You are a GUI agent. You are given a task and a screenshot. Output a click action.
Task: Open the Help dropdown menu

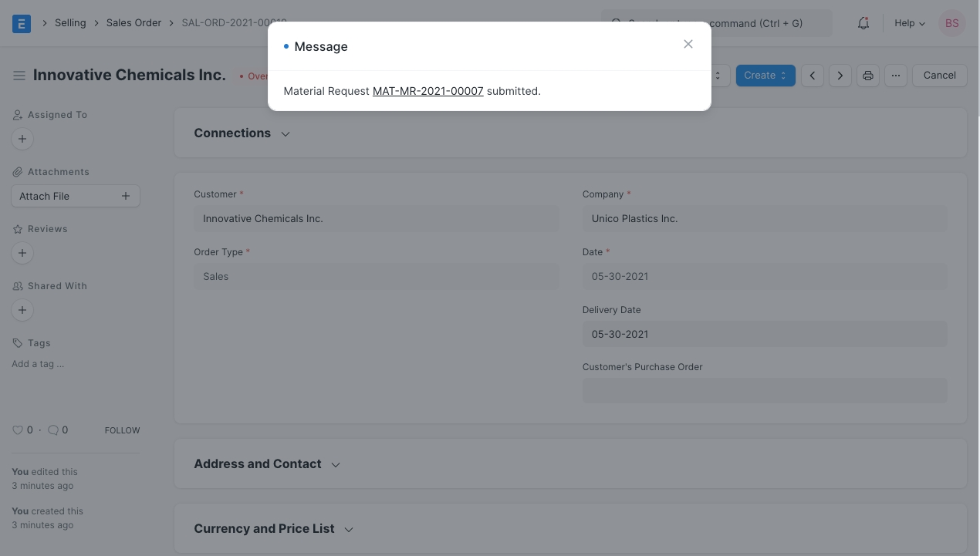909,23
